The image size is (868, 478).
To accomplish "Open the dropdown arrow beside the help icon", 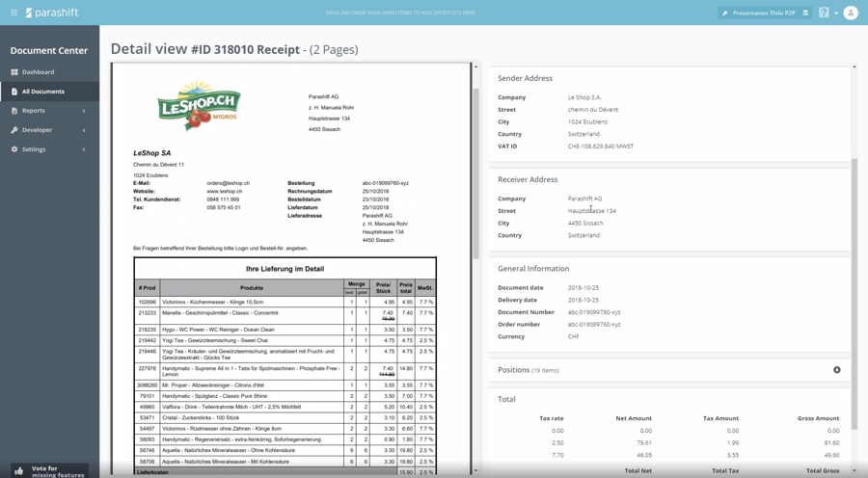I will (x=836, y=13).
